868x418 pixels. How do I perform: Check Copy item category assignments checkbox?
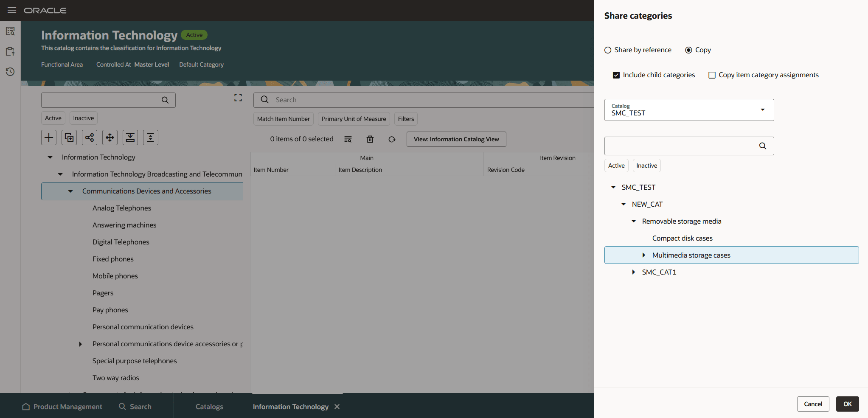[x=712, y=75]
